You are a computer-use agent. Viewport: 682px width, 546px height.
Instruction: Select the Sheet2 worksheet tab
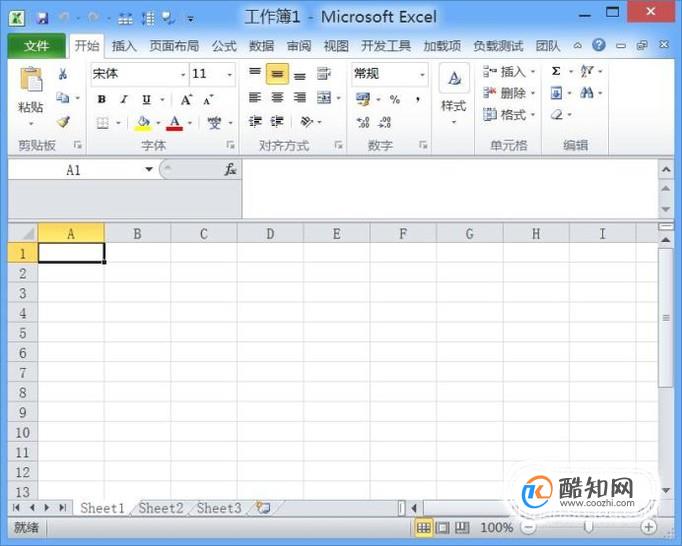[160, 508]
